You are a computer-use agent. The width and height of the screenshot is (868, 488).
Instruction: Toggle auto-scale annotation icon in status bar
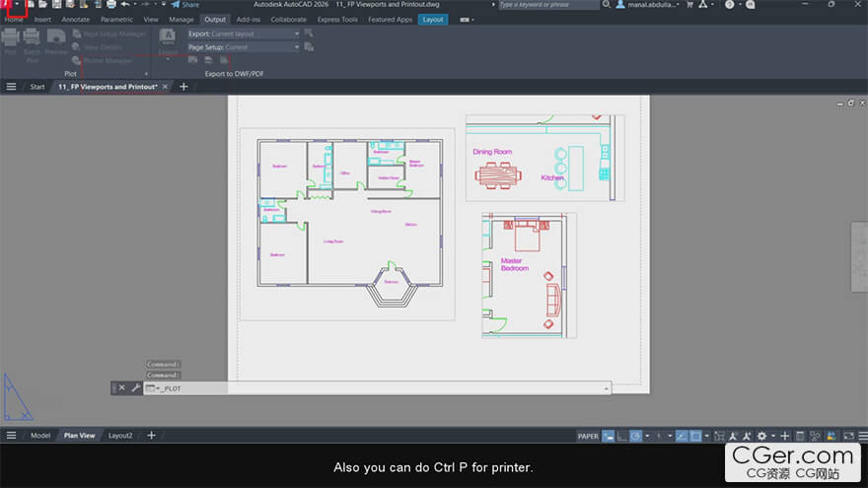(x=747, y=436)
